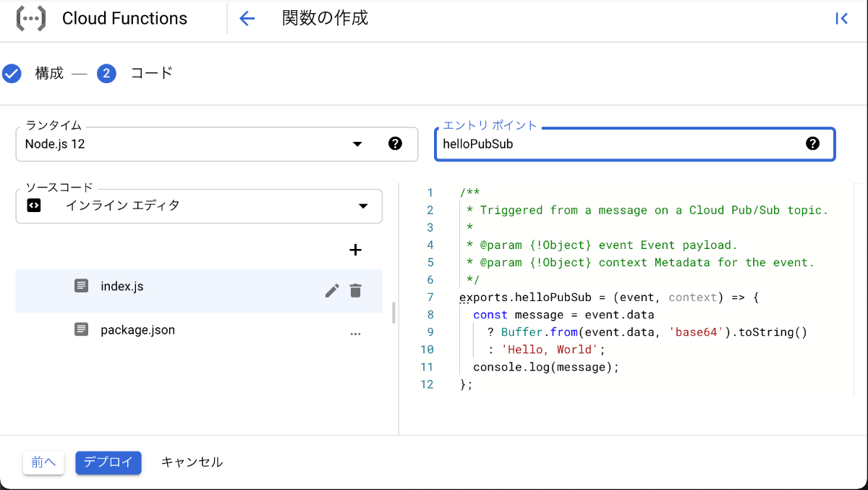868x490 pixels.
Task: Click the 'const message = event.data' line
Action: [x=563, y=315]
